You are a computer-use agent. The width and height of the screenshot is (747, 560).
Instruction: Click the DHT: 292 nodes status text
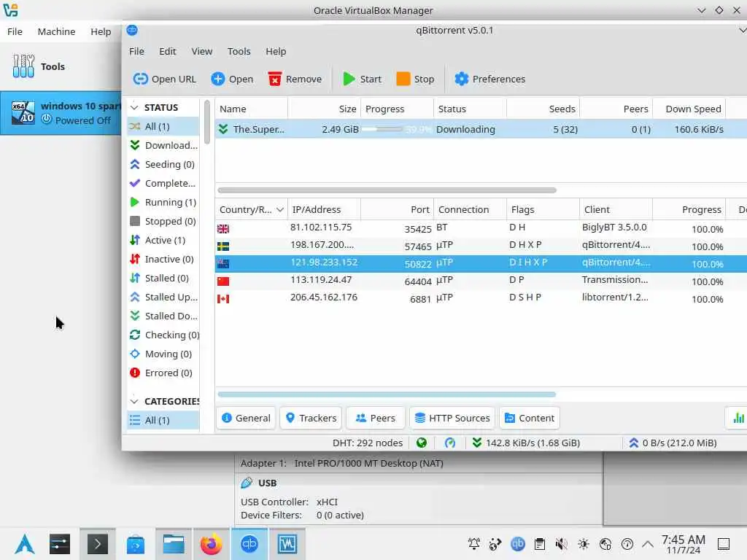368,443
